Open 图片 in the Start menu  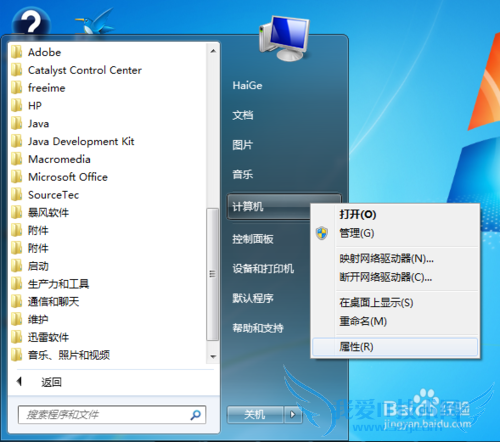(x=243, y=145)
